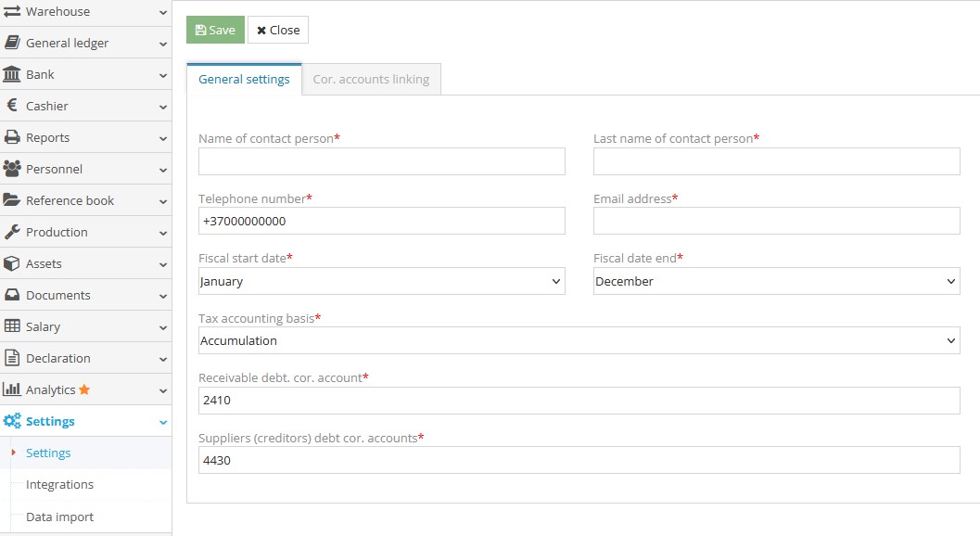Screen dimensions: 980x536
Task: Click the Telephone number input field
Action: [380, 221]
